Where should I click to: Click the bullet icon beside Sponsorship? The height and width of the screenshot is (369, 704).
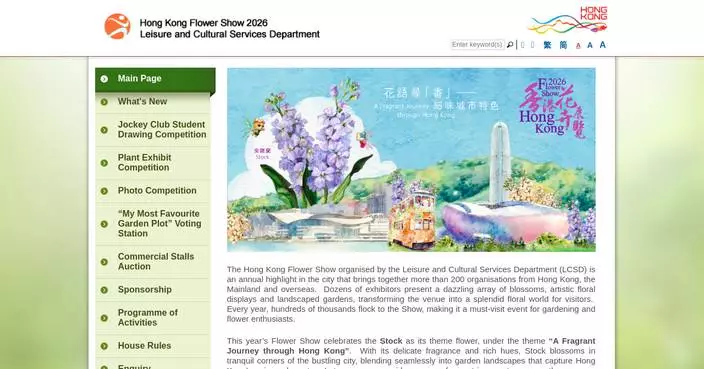[104, 290]
